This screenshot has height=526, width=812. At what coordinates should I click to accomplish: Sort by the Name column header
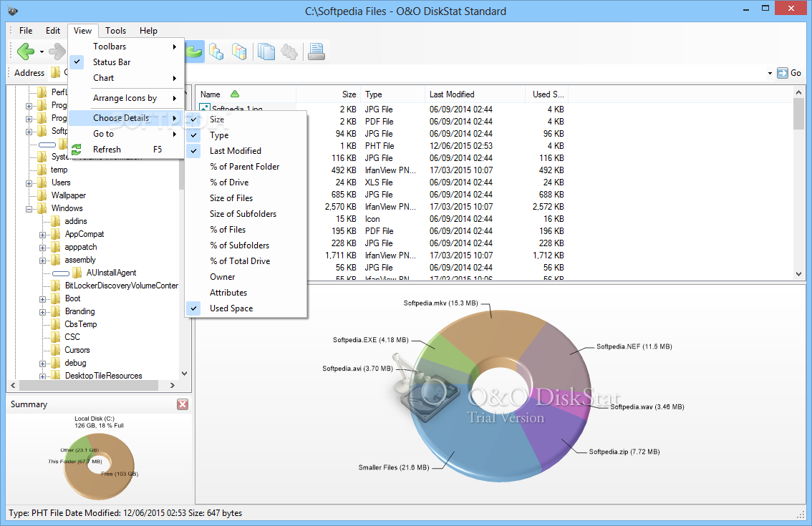click(246, 94)
